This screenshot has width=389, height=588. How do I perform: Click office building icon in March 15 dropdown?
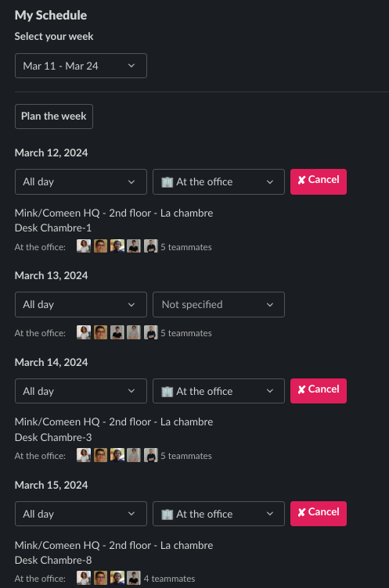click(167, 514)
